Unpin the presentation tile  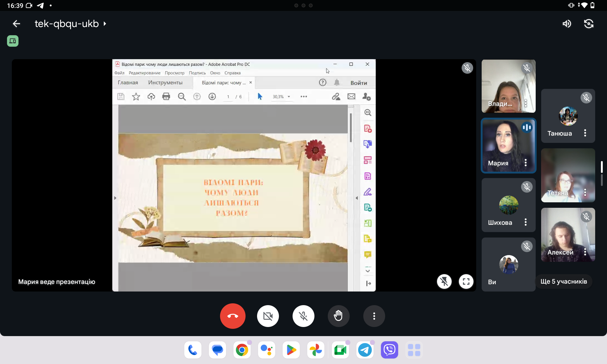coord(444,281)
